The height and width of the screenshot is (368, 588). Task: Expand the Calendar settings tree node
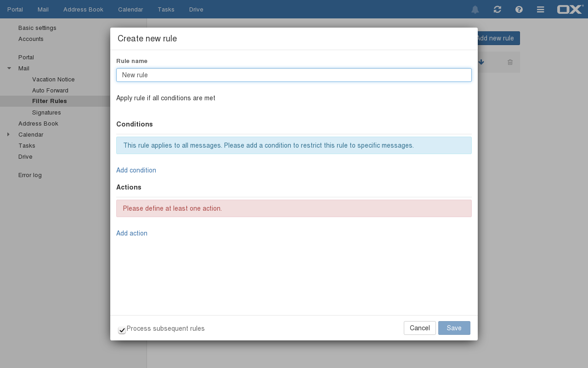(8, 135)
